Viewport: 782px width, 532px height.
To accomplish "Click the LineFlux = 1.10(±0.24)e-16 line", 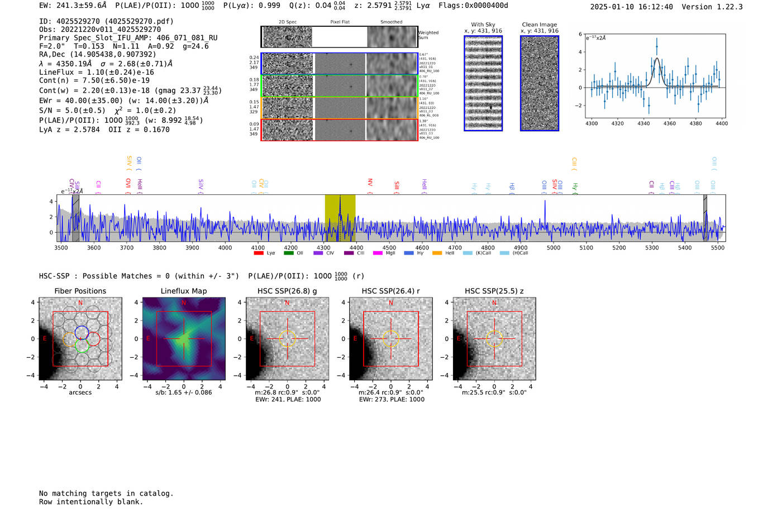I will (97, 73).
